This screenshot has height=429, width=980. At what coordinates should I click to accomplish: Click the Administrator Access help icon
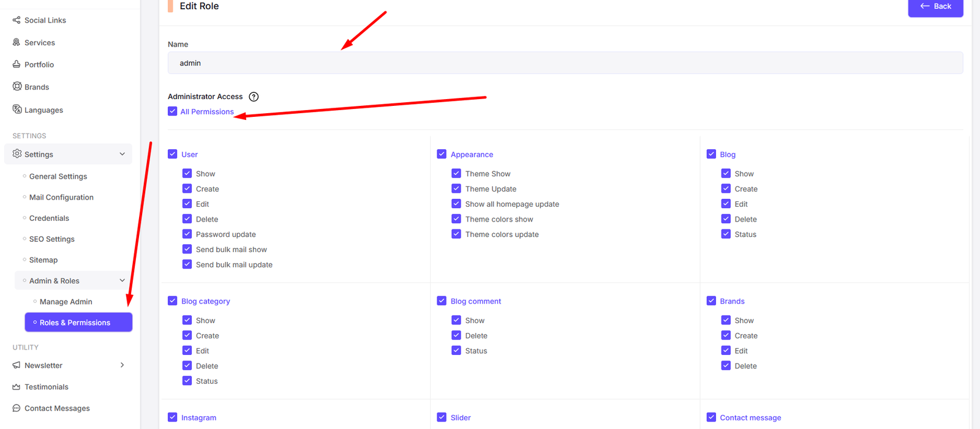click(254, 97)
